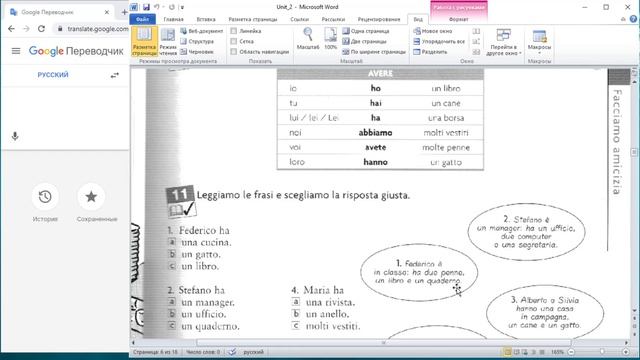Switch to Reading mode (Режим чтения)

pos(168,41)
